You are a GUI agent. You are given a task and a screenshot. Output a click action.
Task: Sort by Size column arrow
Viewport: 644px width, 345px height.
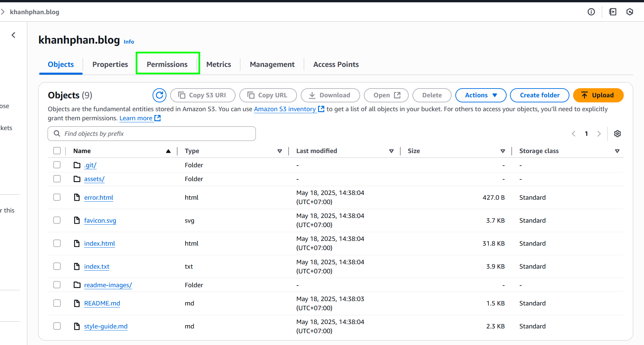[503, 151]
